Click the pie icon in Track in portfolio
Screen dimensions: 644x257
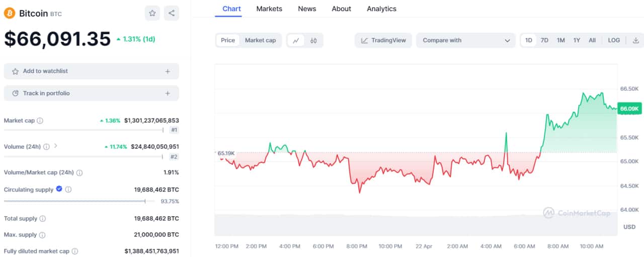15,93
